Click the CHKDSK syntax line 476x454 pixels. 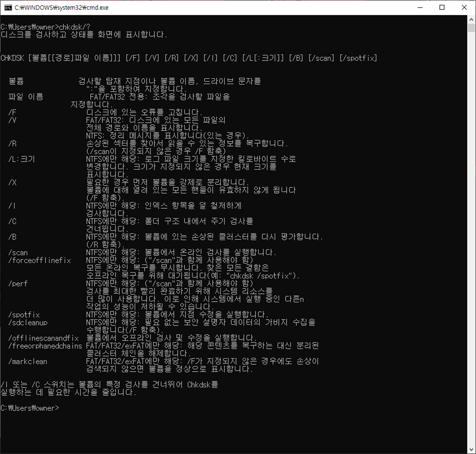click(x=189, y=58)
